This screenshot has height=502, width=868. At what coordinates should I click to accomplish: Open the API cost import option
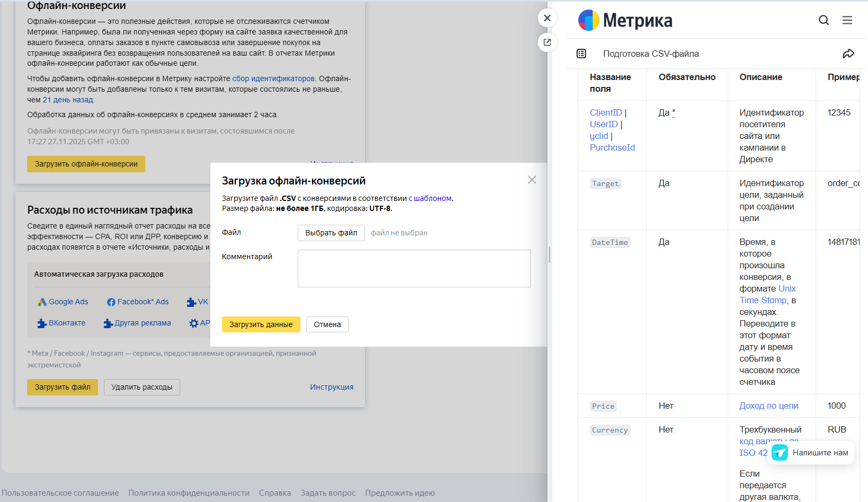(200, 323)
